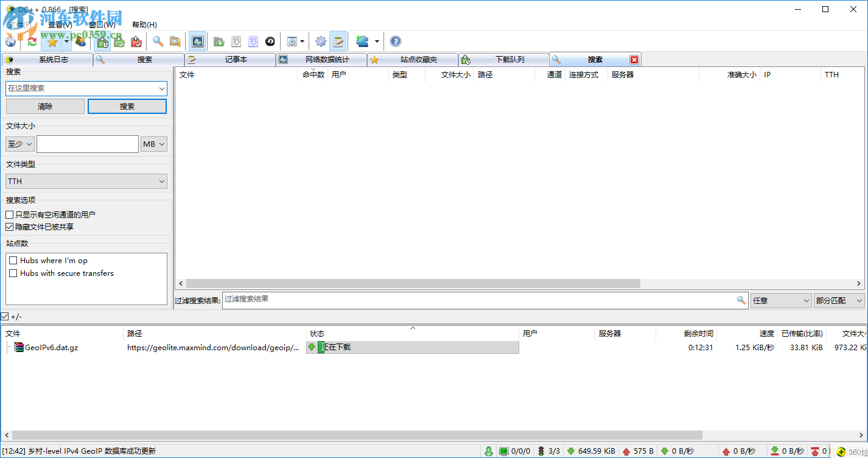The height and width of the screenshot is (458, 868).
Task: Click the Help question mark icon
Action: click(396, 41)
